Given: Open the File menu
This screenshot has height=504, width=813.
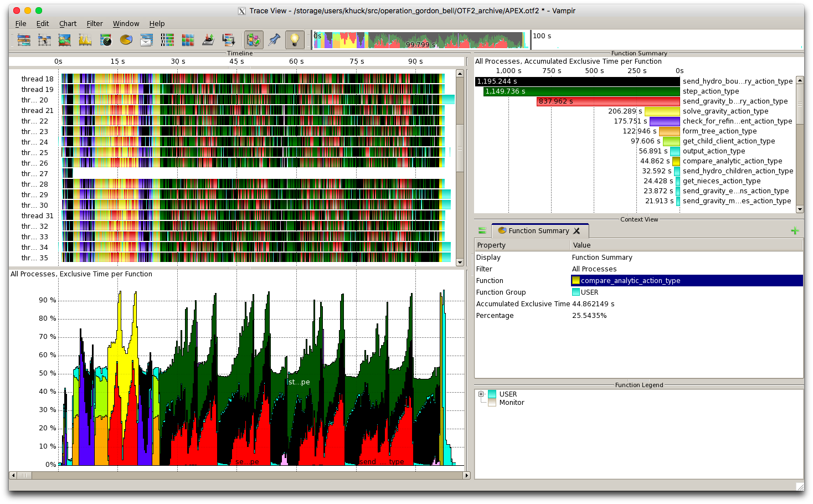Looking at the screenshot, I should click(20, 24).
